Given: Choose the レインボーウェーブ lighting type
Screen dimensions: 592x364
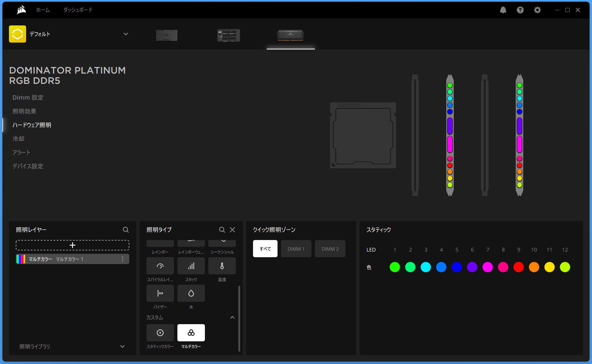Looking at the screenshot, I should tap(191, 243).
